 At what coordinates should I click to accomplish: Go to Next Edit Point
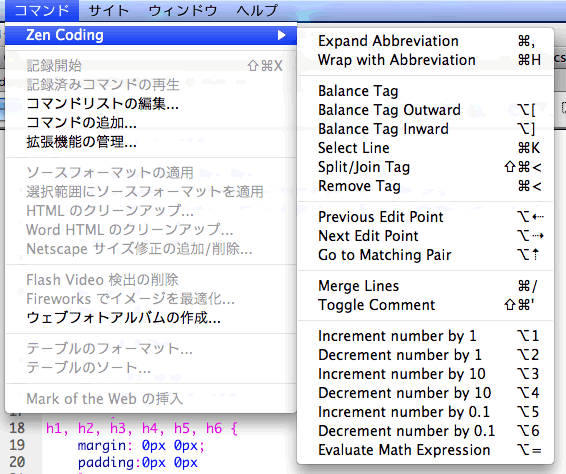click(x=425, y=236)
